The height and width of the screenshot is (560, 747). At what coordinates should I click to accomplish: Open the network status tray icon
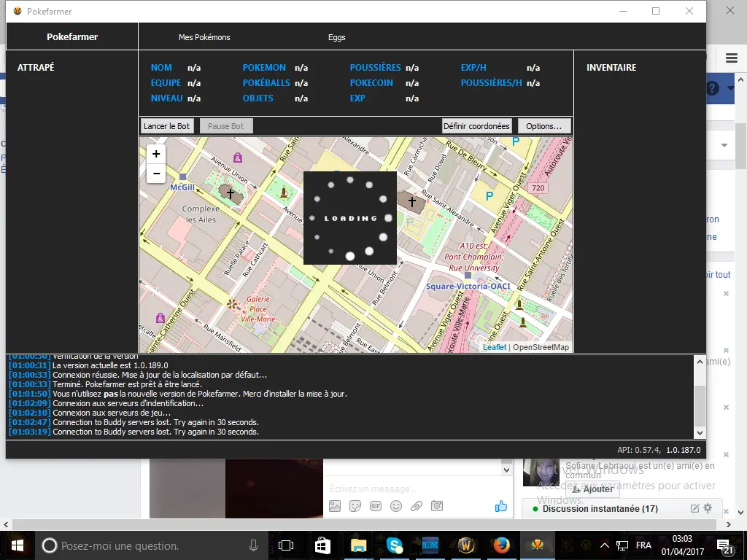(622, 545)
